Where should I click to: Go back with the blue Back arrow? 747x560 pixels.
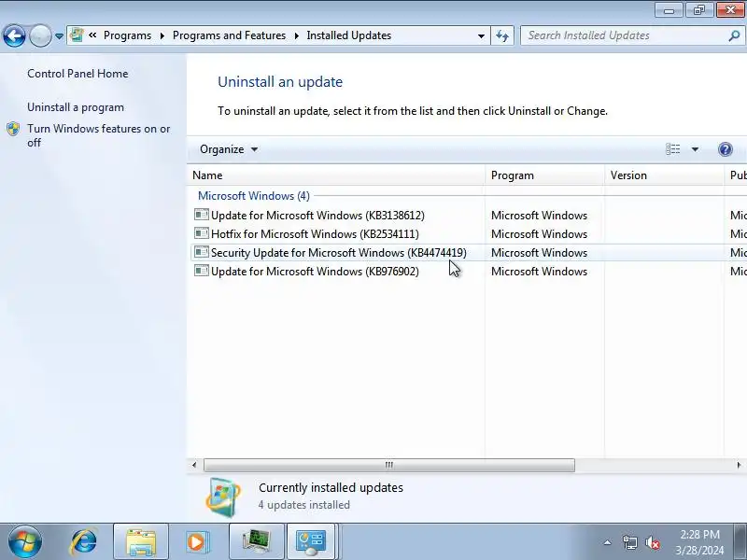pos(14,35)
